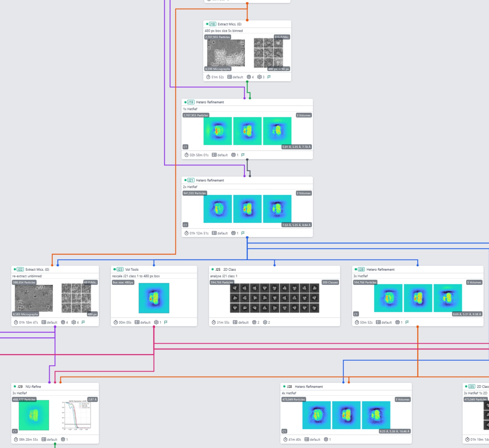Click the flag icon on J18 card
The image size is (489, 448).
click(269, 77)
